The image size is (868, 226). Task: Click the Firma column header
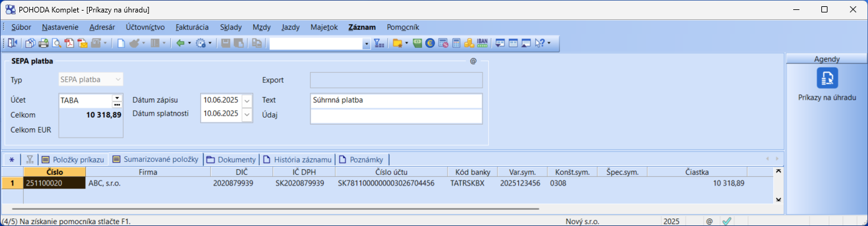point(148,172)
